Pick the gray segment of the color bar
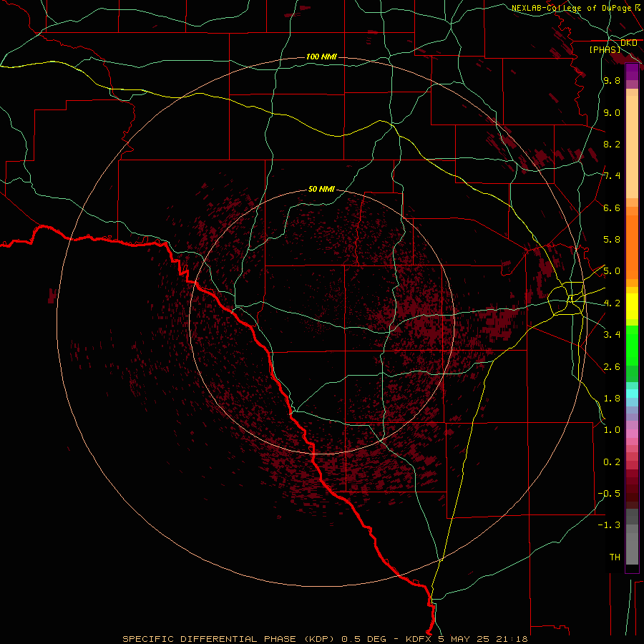 click(x=632, y=537)
